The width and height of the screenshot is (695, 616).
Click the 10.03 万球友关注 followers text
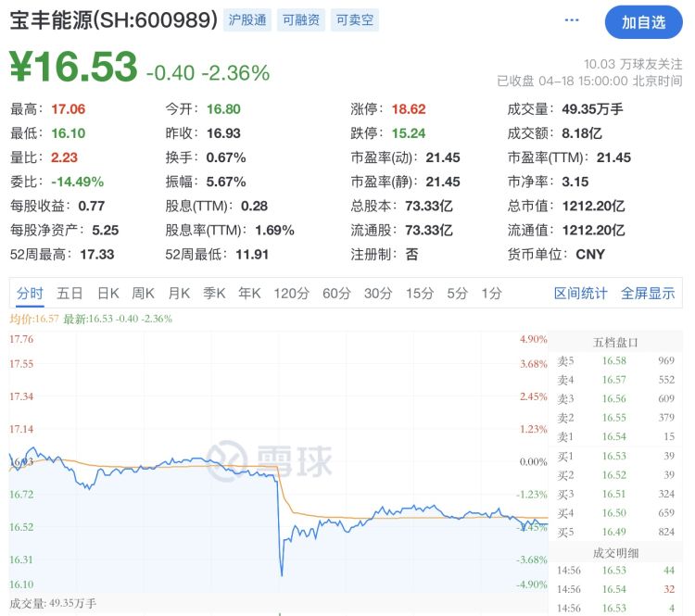(633, 64)
